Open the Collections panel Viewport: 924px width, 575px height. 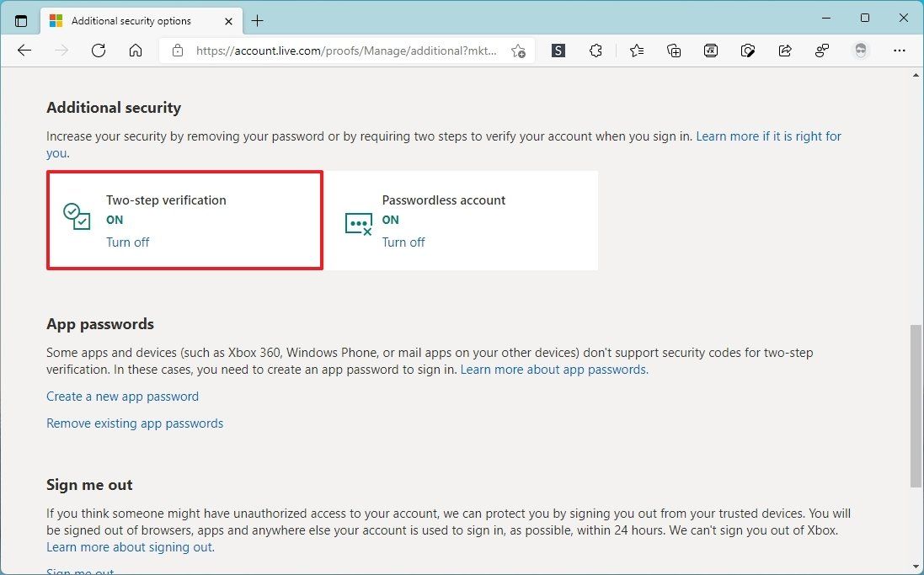tap(674, 51)
